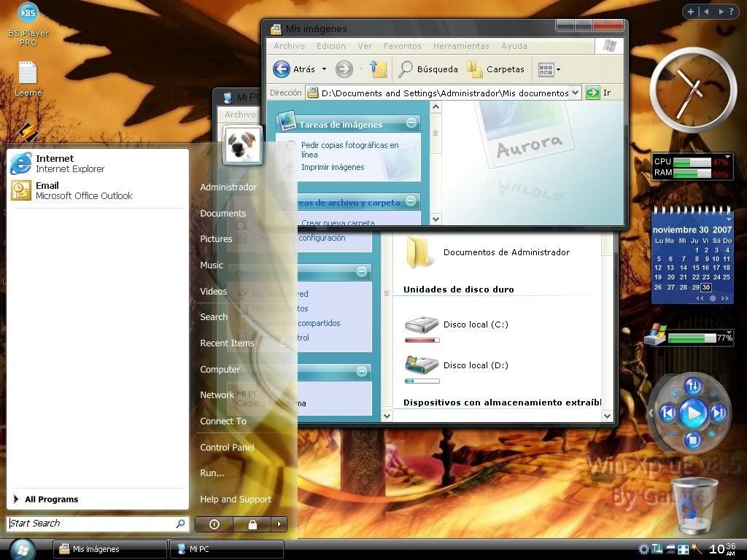
Task: Click the Start menu lock button
Action: [x=252, y=524]
